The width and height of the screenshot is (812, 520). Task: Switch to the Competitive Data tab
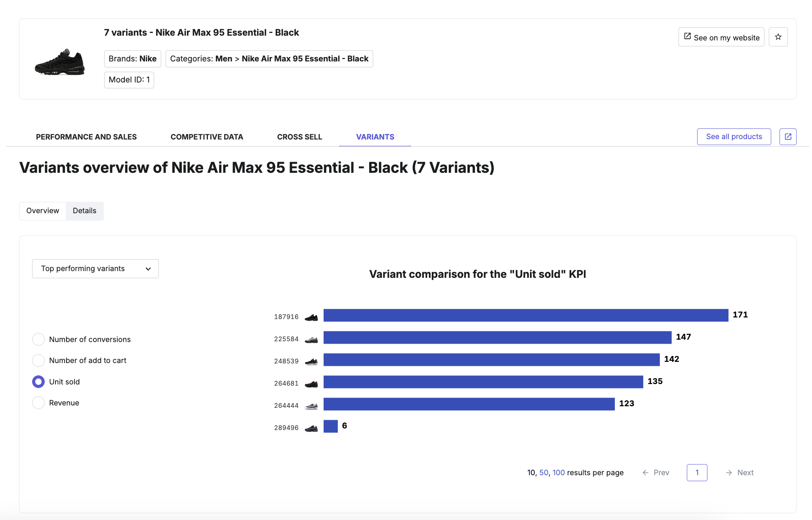click(x=207, y=137)
